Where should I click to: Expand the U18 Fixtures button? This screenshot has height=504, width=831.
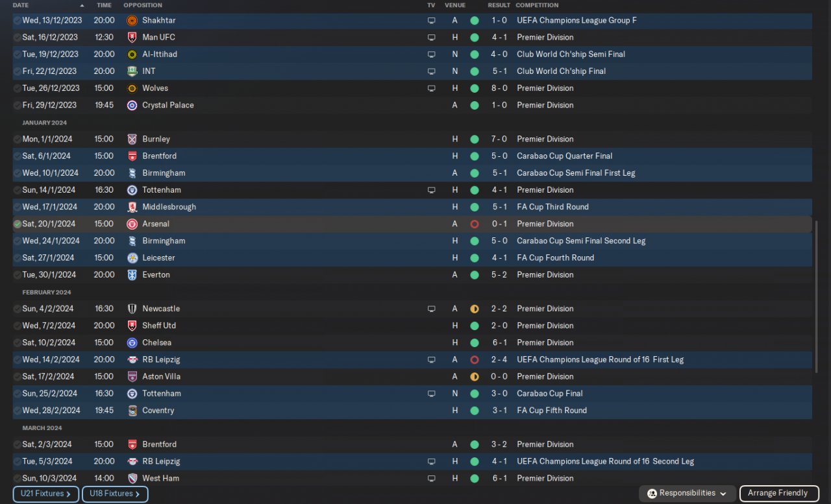point(114,494)
